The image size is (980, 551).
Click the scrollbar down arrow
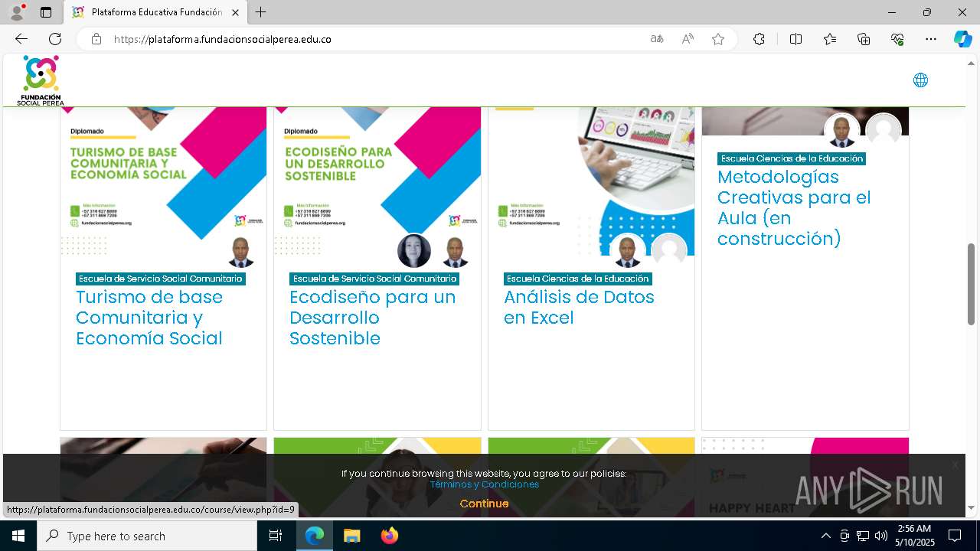(972, 507)
